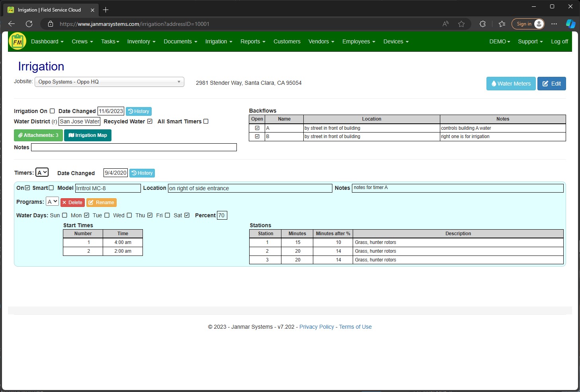This screenshot has height=392, width=580.
Task: Open the Timers selector dropdown
Action: coord(42,172)
